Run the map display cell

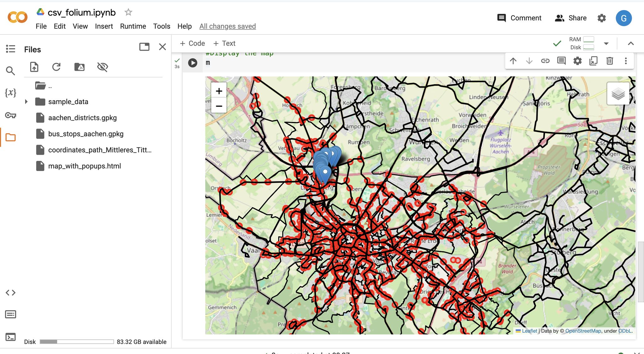192,63
